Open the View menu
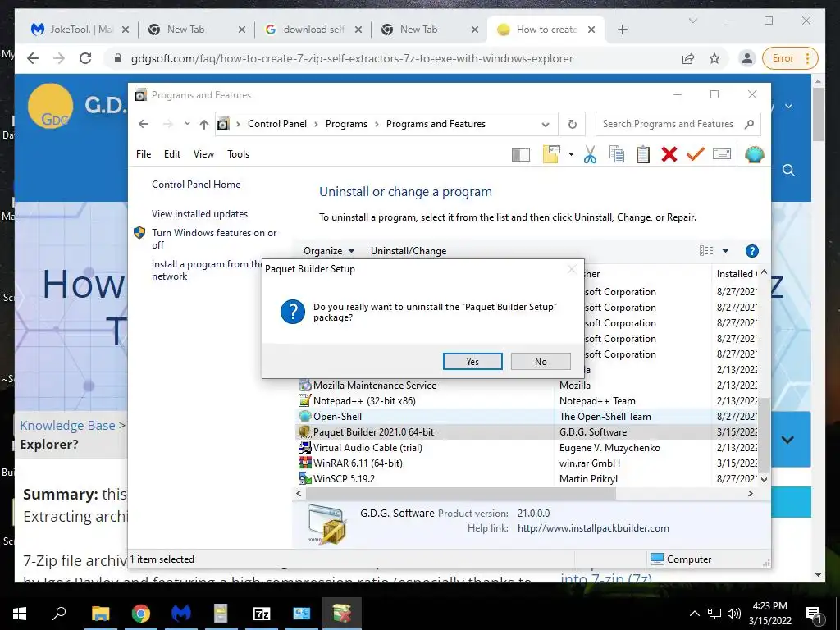 (x=203, y=154)
